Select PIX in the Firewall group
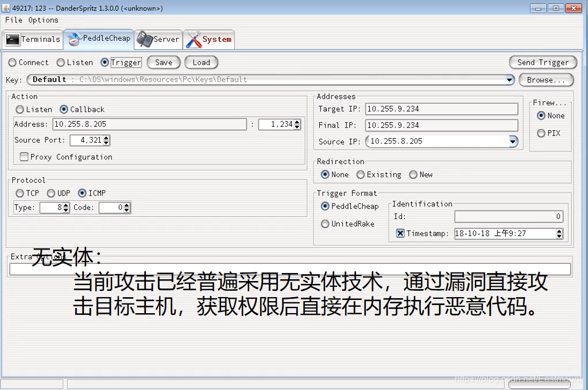Screen dimensions: 588x390 click(541, 134)
